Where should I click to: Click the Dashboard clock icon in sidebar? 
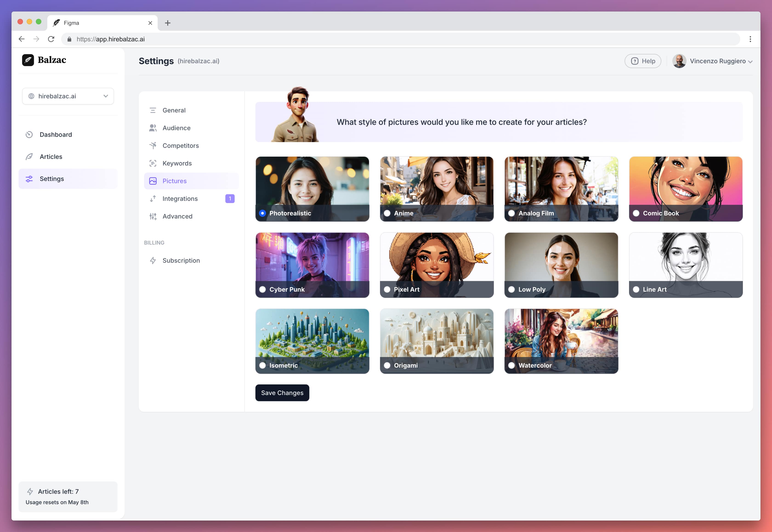29,135
